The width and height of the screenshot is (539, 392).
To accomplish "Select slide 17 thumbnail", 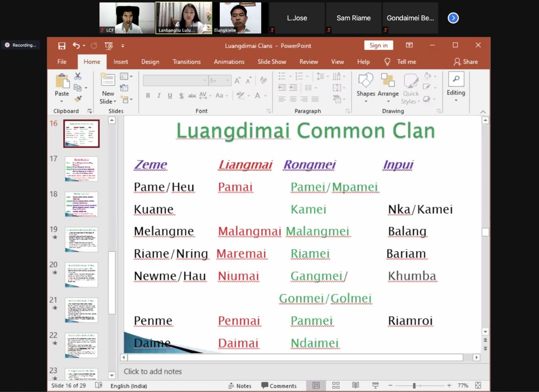I will 81,169.
